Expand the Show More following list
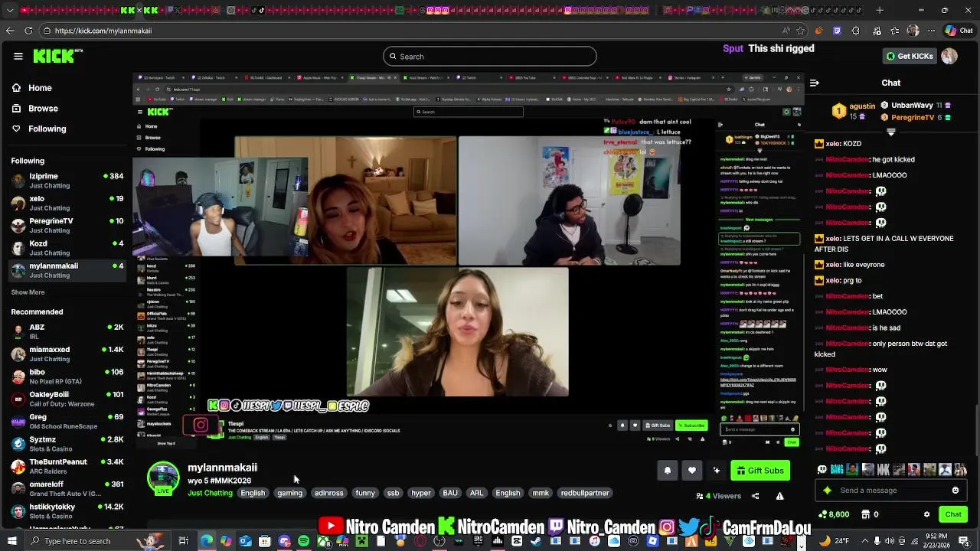This screenshot has height=551, width=980. pos(28,292)
